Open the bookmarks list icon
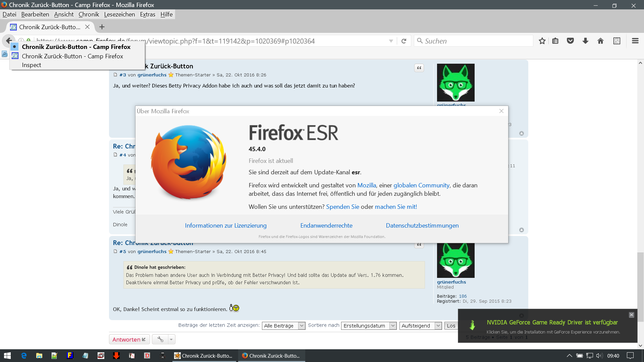The image size is (644, 362). (x=555, y=41)
